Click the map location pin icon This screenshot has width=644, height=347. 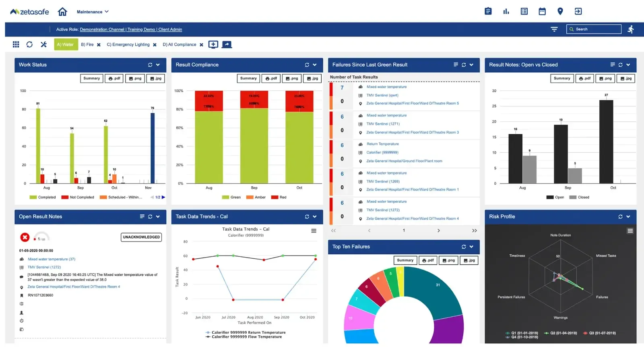tap(560, 11)
